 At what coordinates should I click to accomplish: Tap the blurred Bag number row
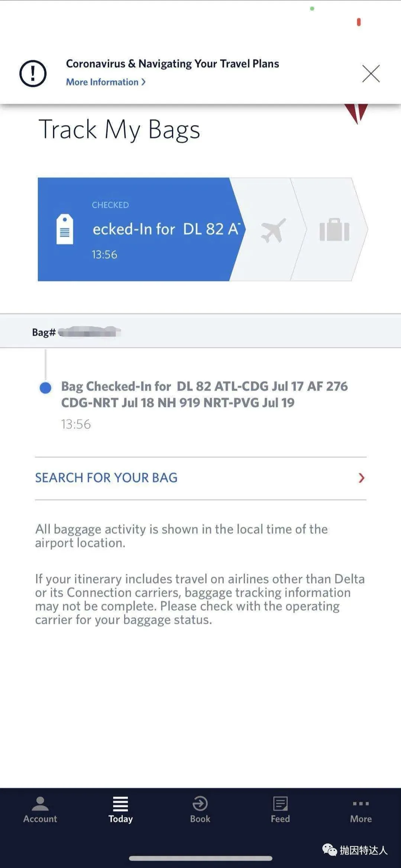(89, 332)
